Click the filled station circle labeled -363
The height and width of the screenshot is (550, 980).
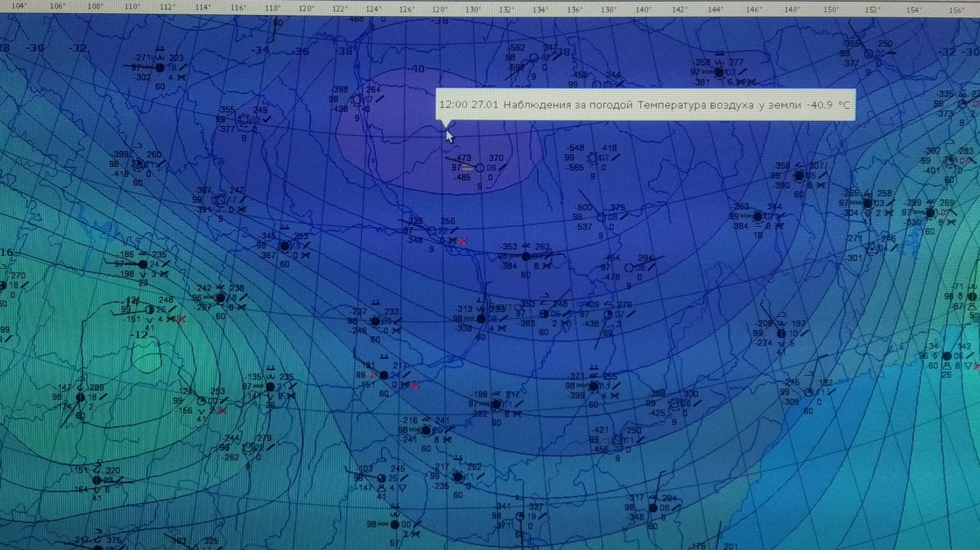click(x=757, y=216)
